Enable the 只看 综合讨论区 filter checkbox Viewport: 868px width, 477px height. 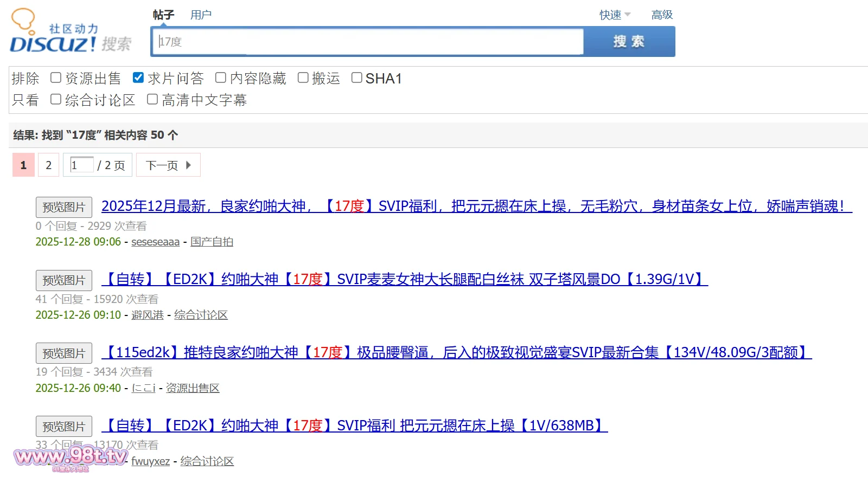click(x=56, y=99)
